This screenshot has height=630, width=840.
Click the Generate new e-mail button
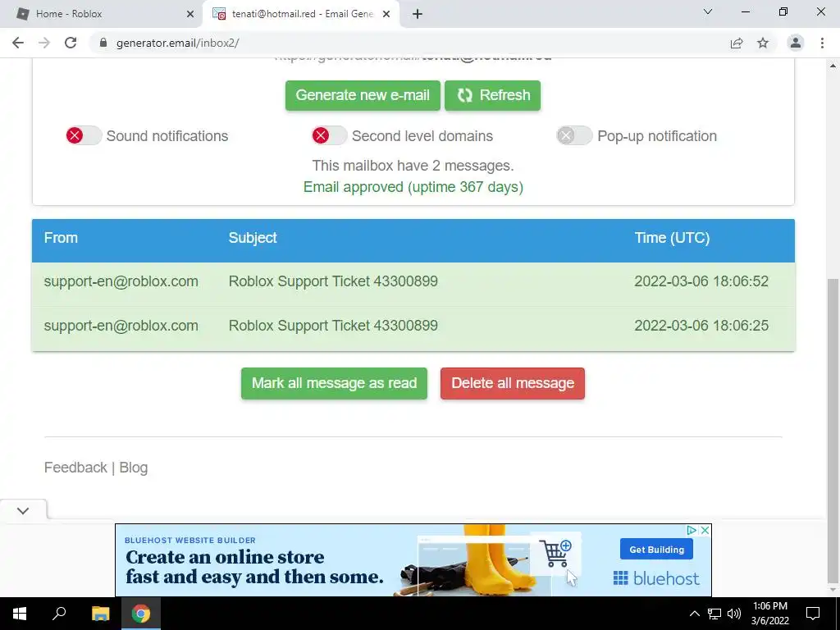pyautogui.click(x=363, y=95)
